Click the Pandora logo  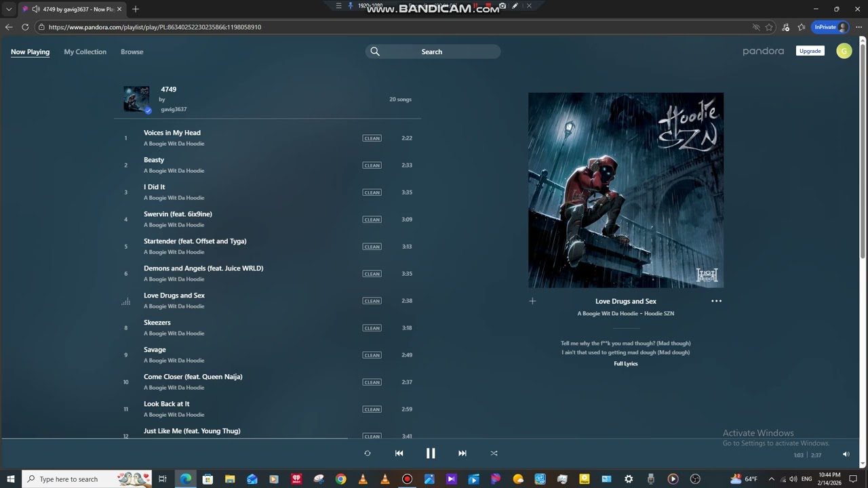763,52
